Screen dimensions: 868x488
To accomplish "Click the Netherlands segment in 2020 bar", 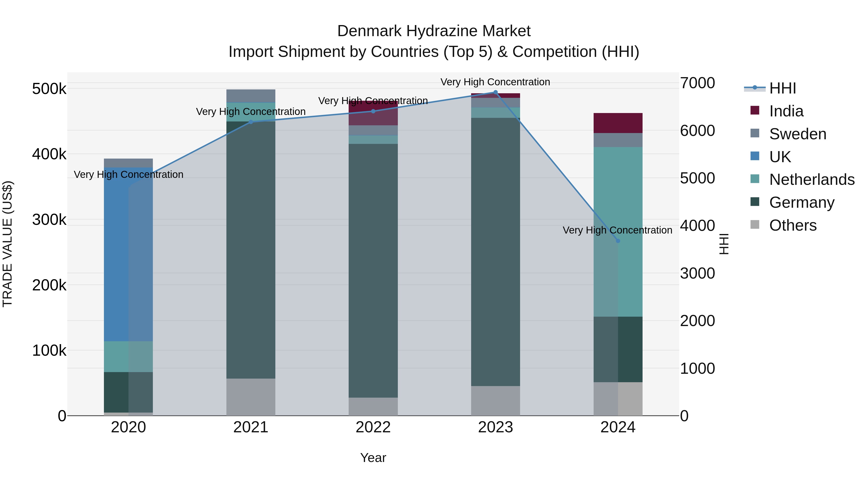I will tap(128, 357).
